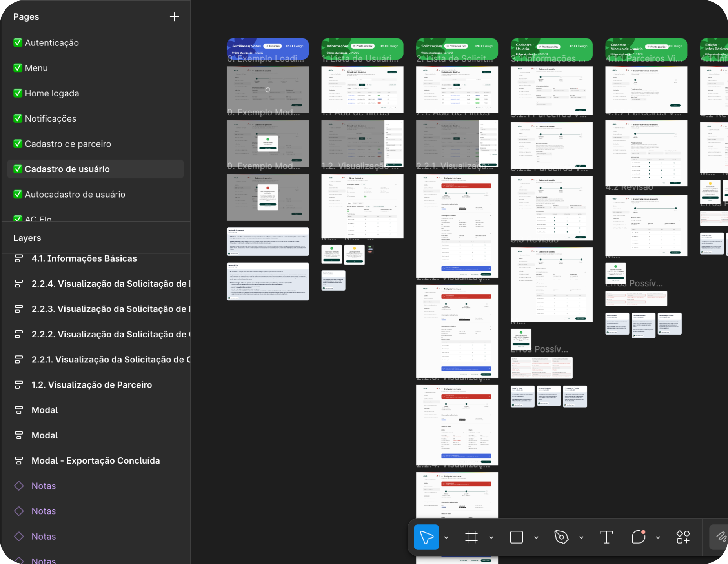Open the Actions/components tool
The width and height of the screenshot is (728, 564).
click(683, 537)
